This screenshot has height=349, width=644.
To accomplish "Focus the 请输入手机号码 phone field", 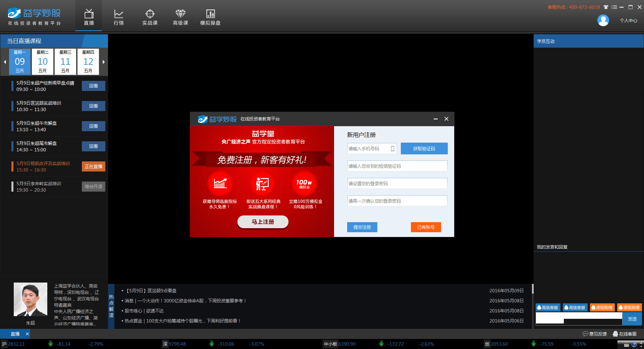I will click(x=372, y=149).
